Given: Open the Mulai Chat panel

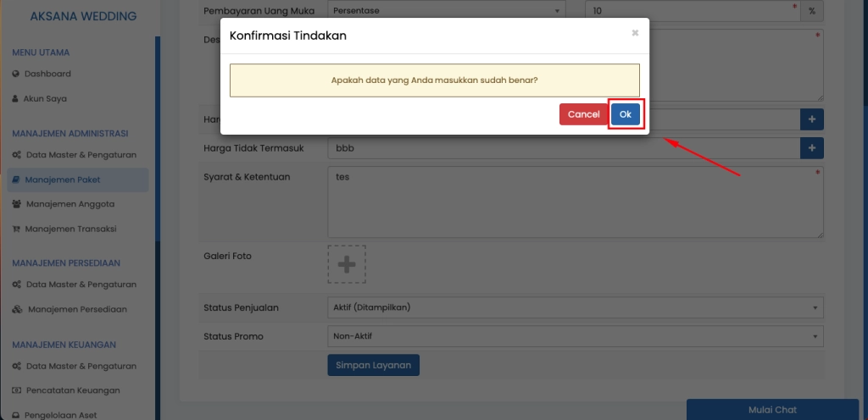Looking at the screenshot, I should [771, 410].
